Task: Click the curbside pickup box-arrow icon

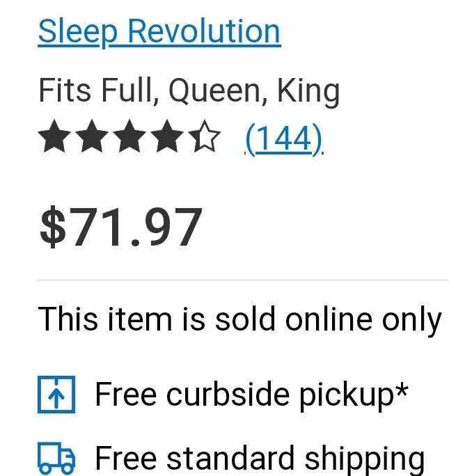Action: pyautogui.click(x=56, y=395)
